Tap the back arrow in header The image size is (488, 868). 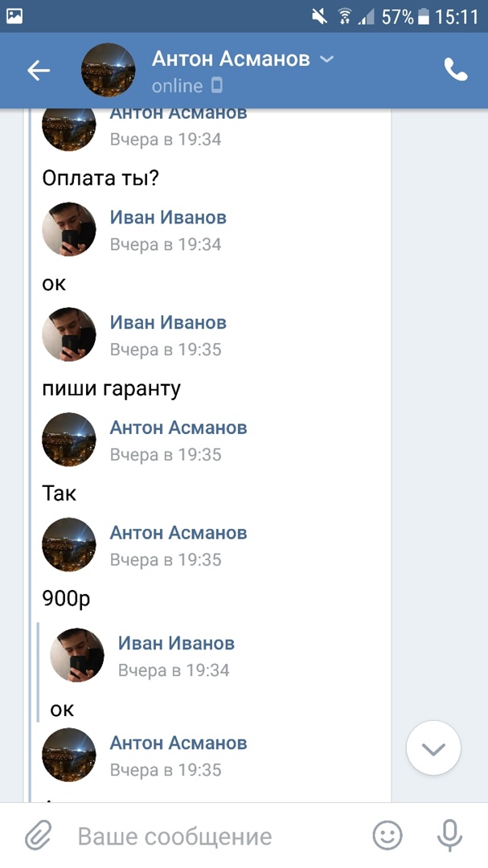[39, 70]
